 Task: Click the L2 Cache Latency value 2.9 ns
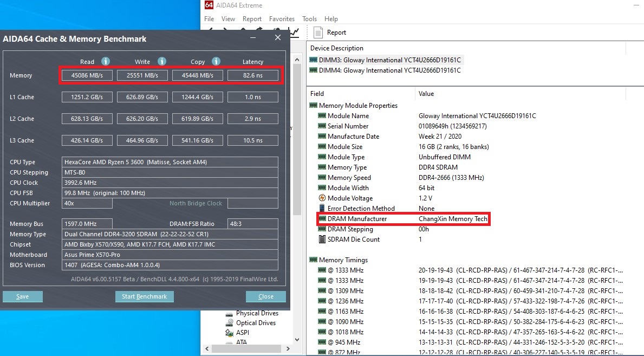click(x=252, y=119)
